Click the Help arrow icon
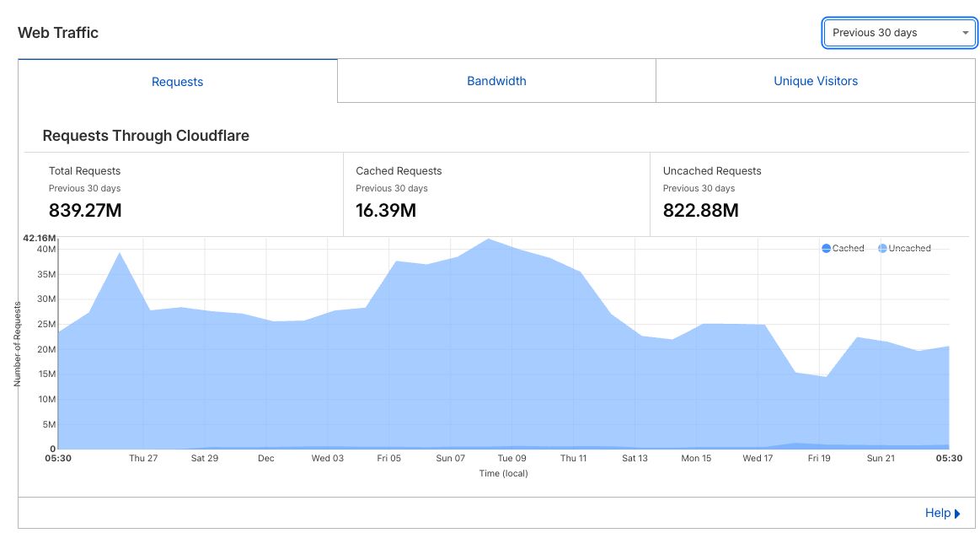 pos(959,513)
